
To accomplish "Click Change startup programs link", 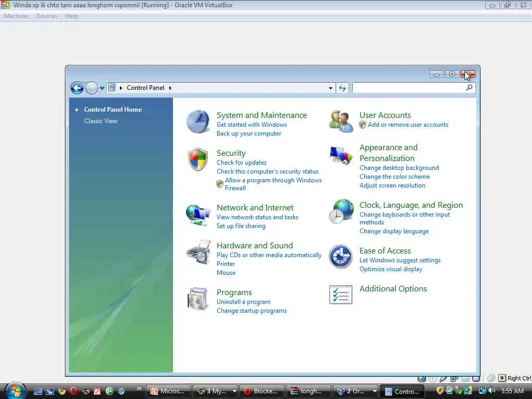I will point(252,311).
